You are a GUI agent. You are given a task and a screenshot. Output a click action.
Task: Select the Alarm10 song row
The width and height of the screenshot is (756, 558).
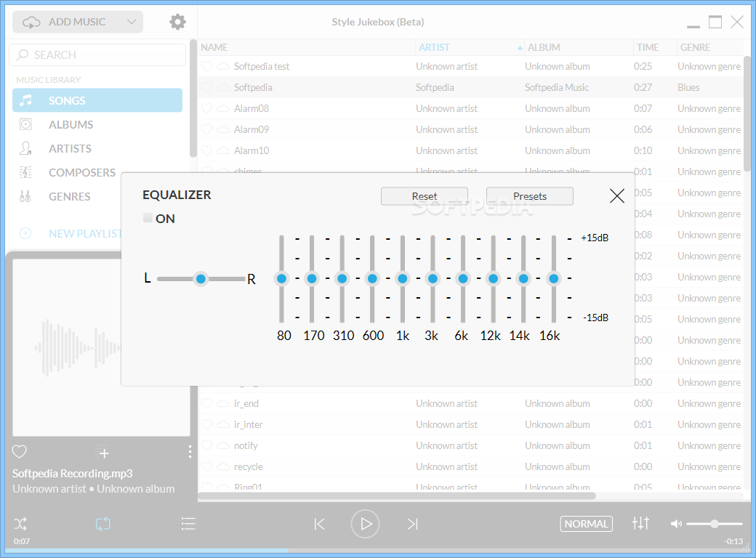pyautogui.click(x=470, y=150)
